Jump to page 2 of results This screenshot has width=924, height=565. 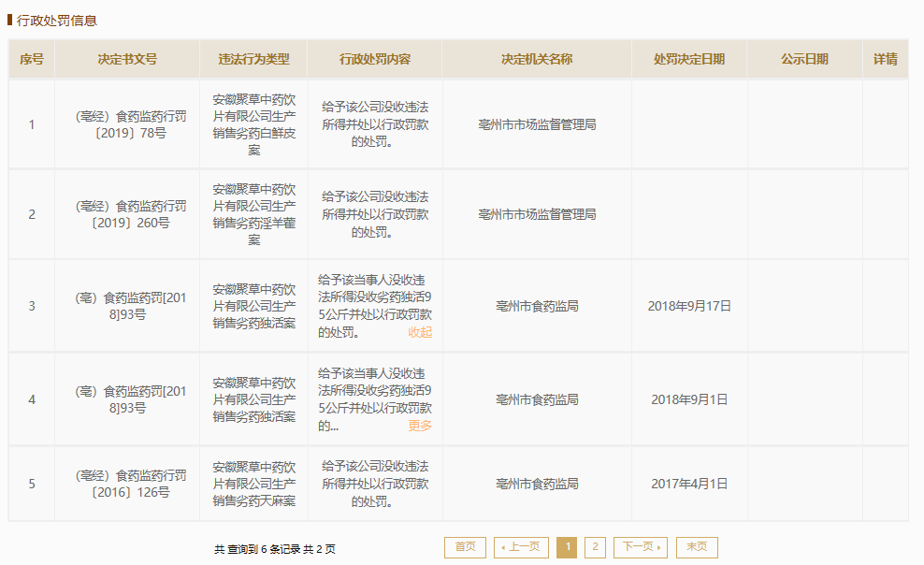pyautogui.click(x=595, y=547)
